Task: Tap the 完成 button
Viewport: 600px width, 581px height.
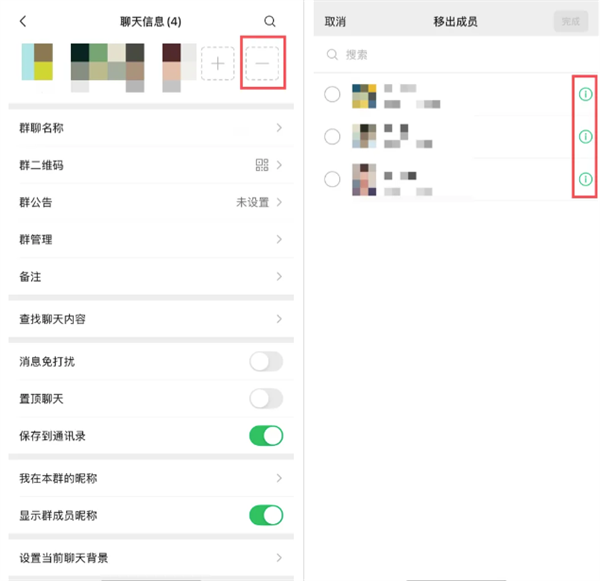Action: [571, 22]
